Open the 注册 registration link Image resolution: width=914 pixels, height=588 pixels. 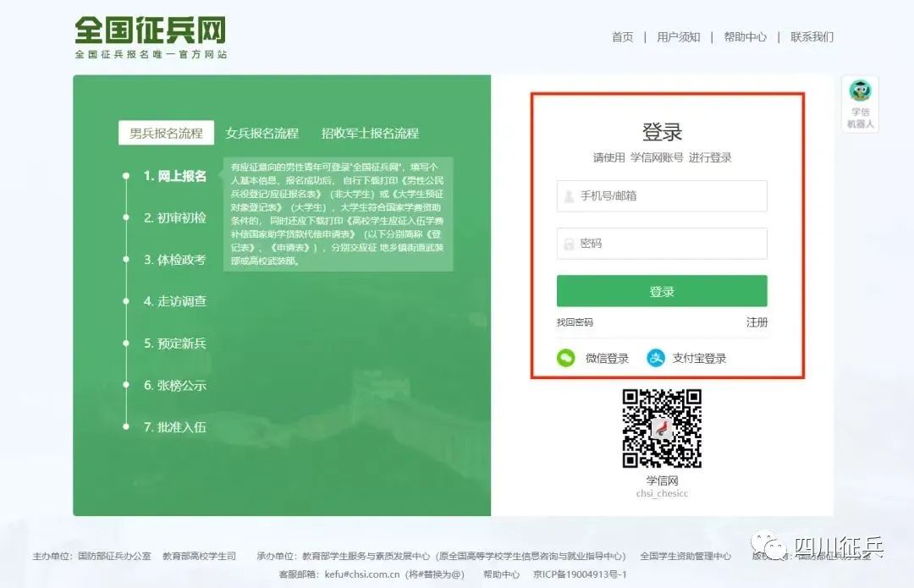pyautogui.click(x=757, y=322)
